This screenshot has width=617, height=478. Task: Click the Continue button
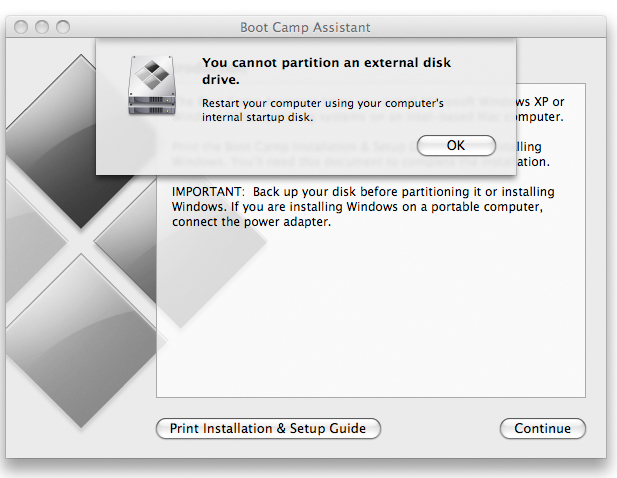(x=543, y=428)
